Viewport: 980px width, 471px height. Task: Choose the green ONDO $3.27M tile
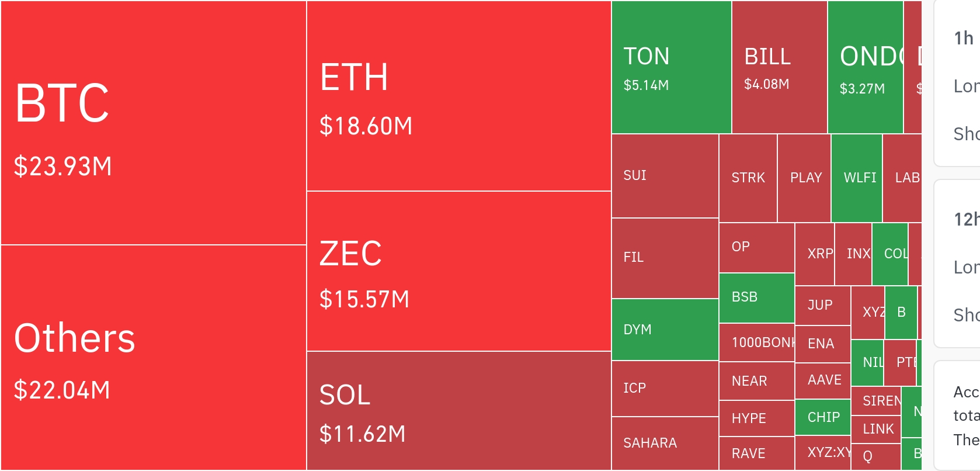pyautogui.click(x=866, y=67)
